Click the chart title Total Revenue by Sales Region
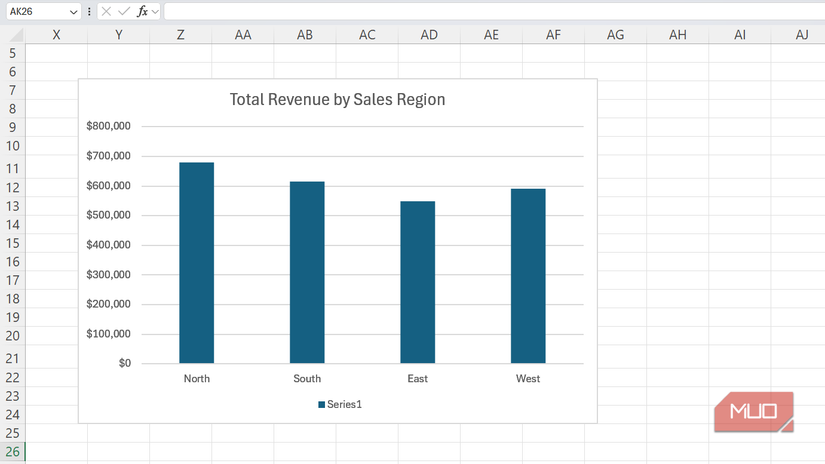 (x=337, y=99)
